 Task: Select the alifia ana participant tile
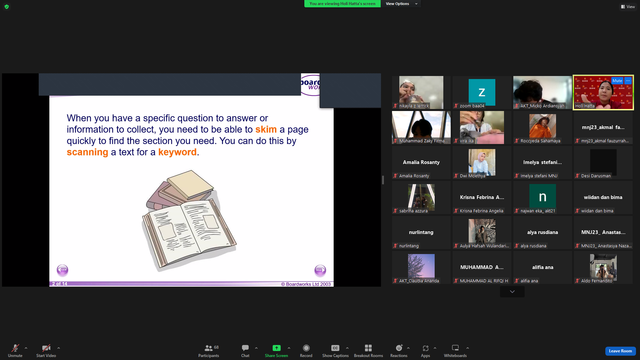tap(542, 268)
